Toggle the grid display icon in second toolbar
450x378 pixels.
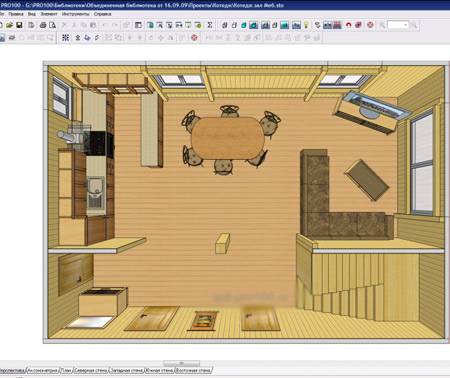click(x=66, y=38)
